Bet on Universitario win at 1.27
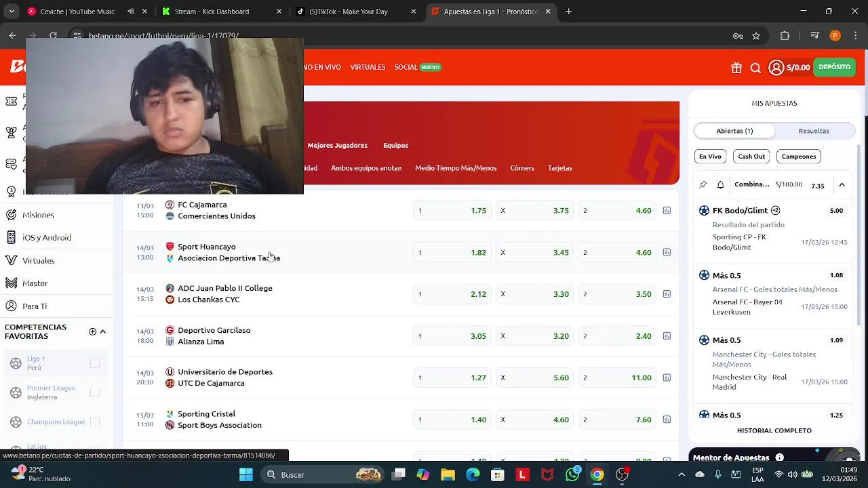 452,378
